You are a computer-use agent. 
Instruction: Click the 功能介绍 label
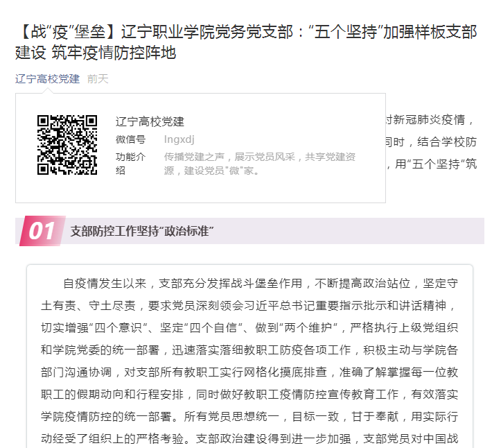130,164
